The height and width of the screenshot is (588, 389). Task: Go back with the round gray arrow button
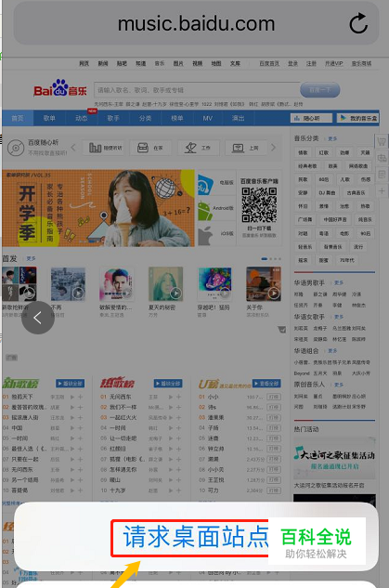pos(38,318)
